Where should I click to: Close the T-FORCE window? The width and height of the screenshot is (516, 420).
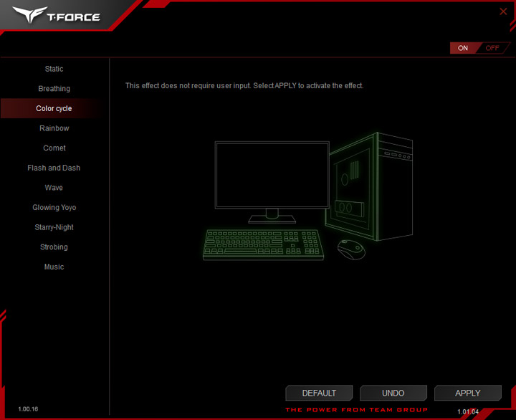(x=503, y=11)
